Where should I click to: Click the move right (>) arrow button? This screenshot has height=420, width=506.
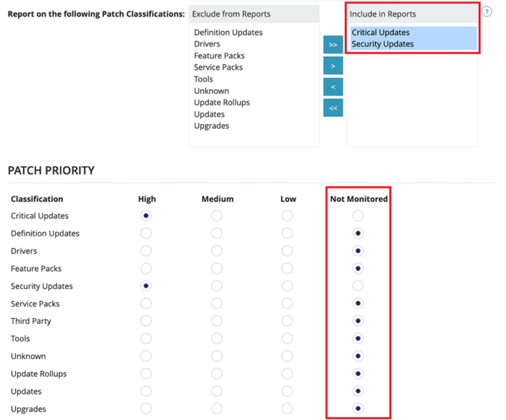(333, 66)
